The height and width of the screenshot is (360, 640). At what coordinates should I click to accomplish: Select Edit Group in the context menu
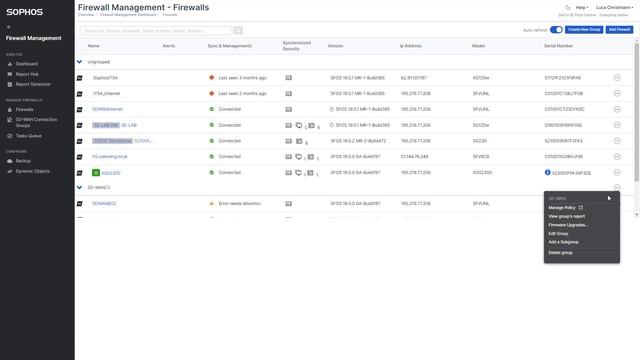click(558, 233)
